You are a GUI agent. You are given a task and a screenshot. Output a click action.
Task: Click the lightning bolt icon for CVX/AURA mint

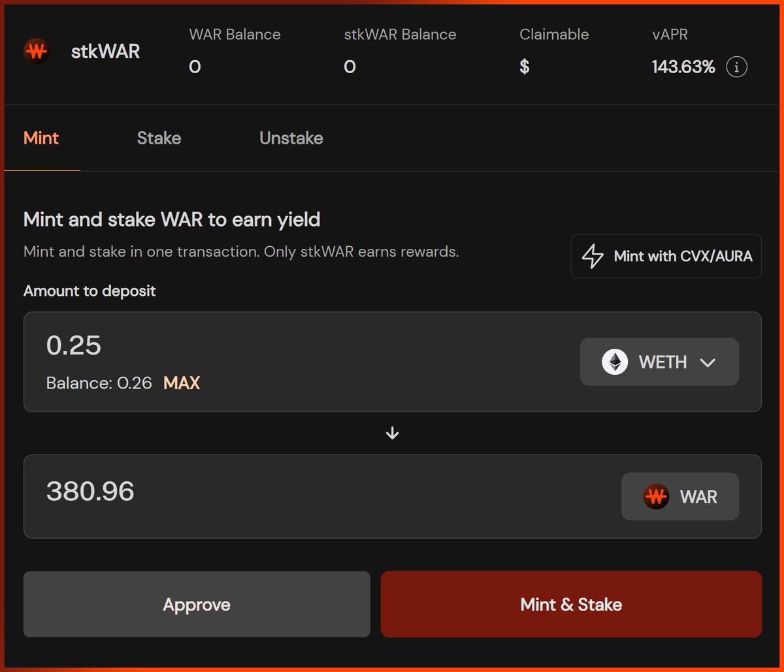593,257
